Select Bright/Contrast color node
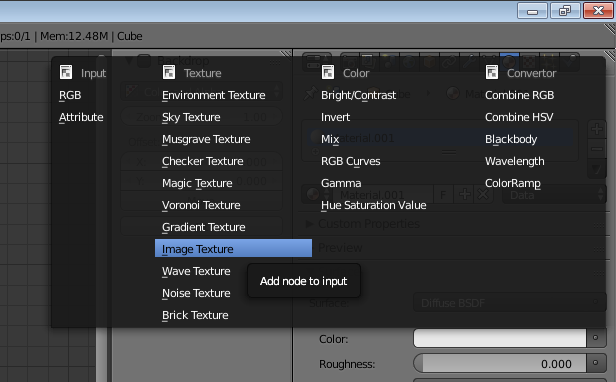 point(359,95)
